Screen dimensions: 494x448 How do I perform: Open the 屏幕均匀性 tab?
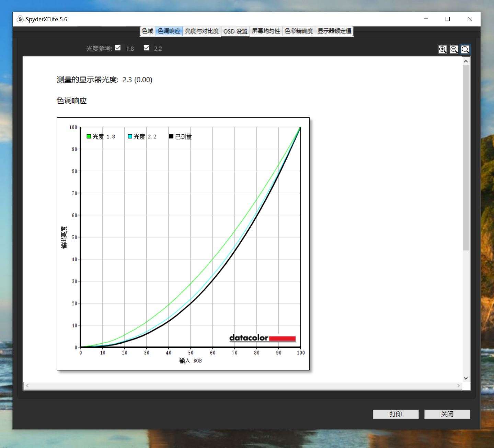click(x=266, y=31)
